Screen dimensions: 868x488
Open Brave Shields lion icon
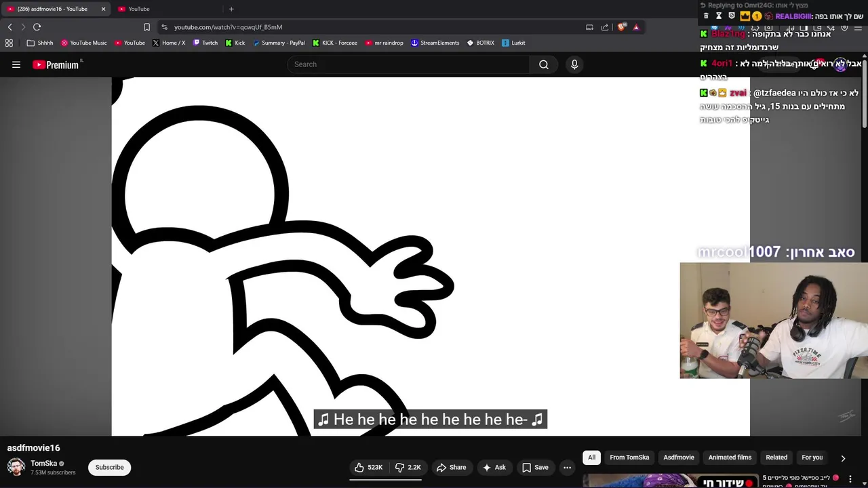(x=621, y=27)
